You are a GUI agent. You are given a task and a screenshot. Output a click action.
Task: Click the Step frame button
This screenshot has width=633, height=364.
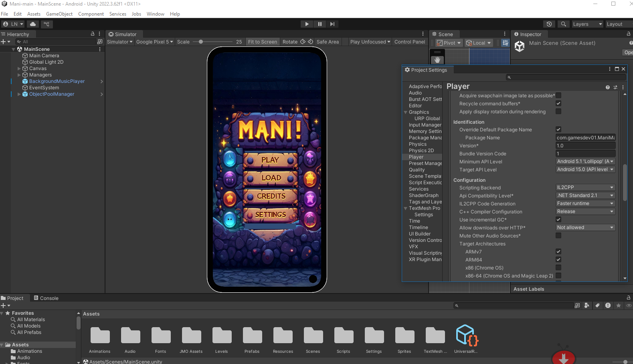332,24
